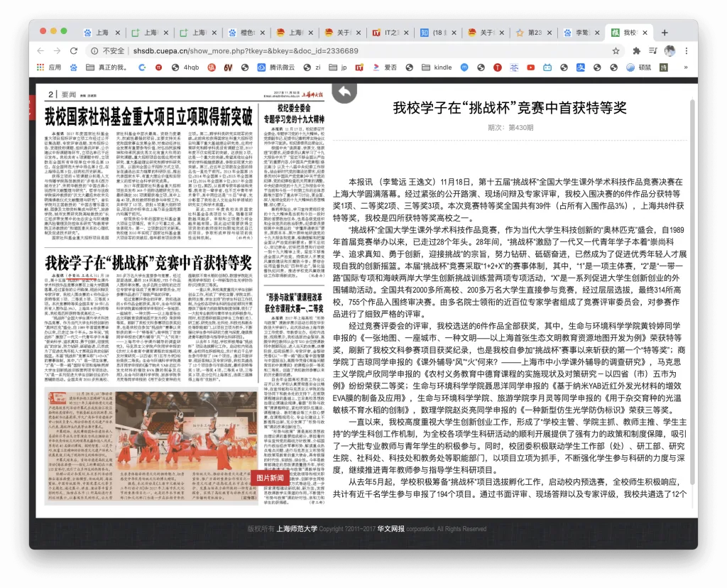Open the red T bookmark icon
The width and height of the screenshot is (727, 588).
tap(498, 67)
